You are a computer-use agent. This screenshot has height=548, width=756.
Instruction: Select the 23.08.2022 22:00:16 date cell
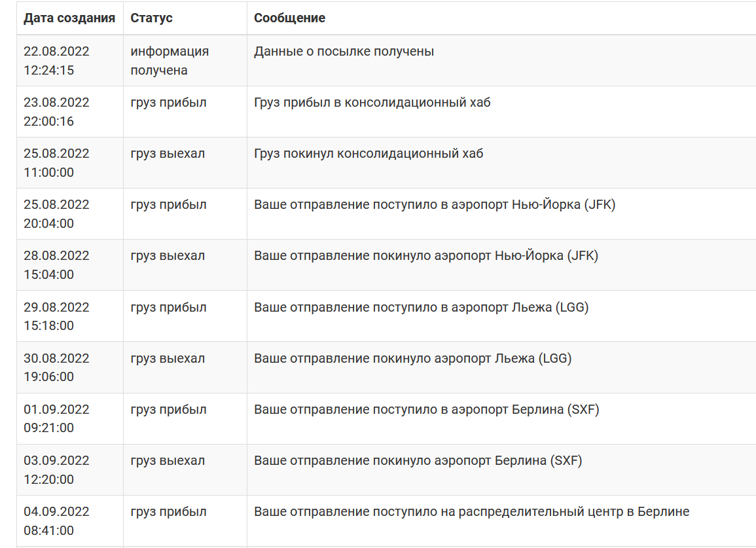(56, 112)
